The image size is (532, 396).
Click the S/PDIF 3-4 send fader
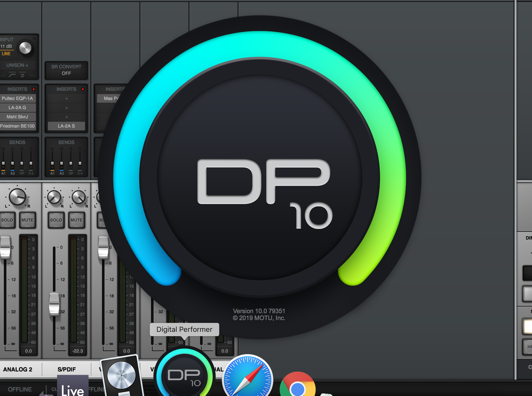click(80, 163)
